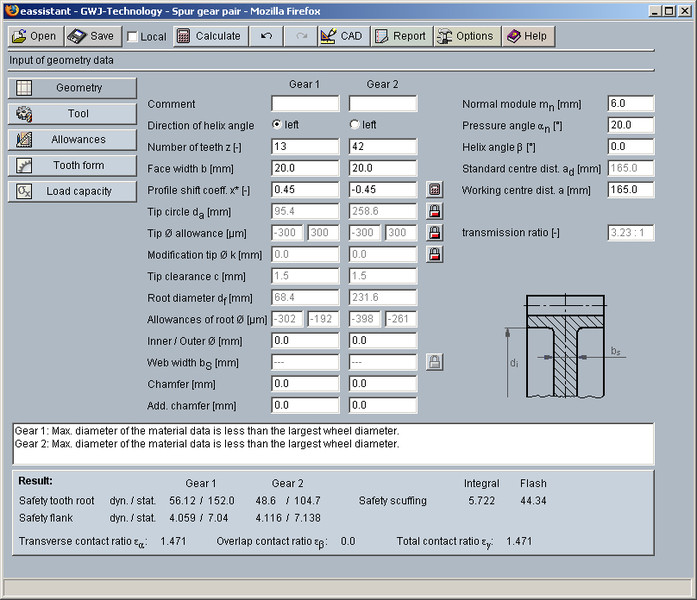
Task: Click the Normal module input field
Action: pyautogui.click(x=630, y=104)
